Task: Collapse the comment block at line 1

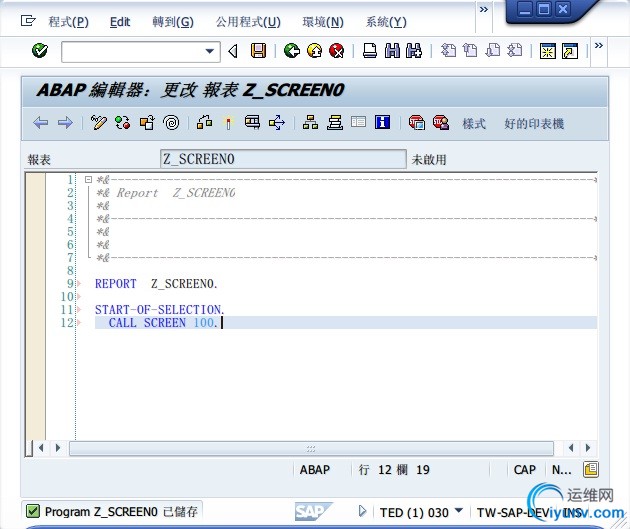Action: 88,180
